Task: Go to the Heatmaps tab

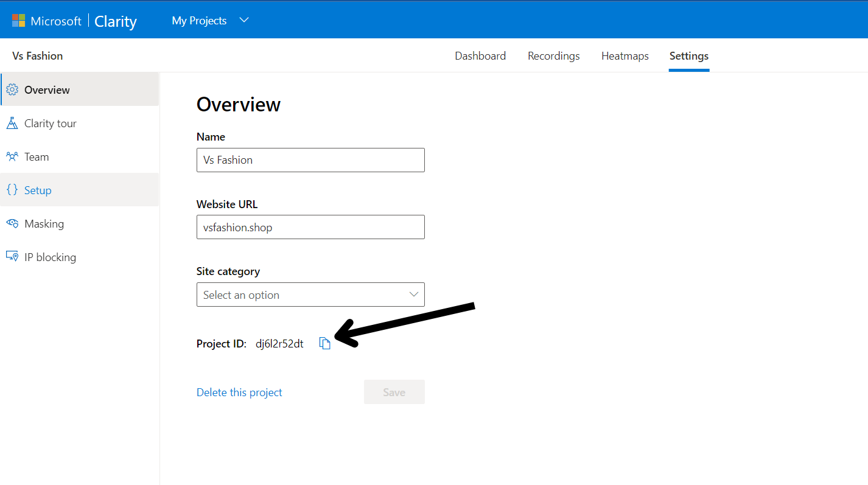Action: (x=625, y=56)
